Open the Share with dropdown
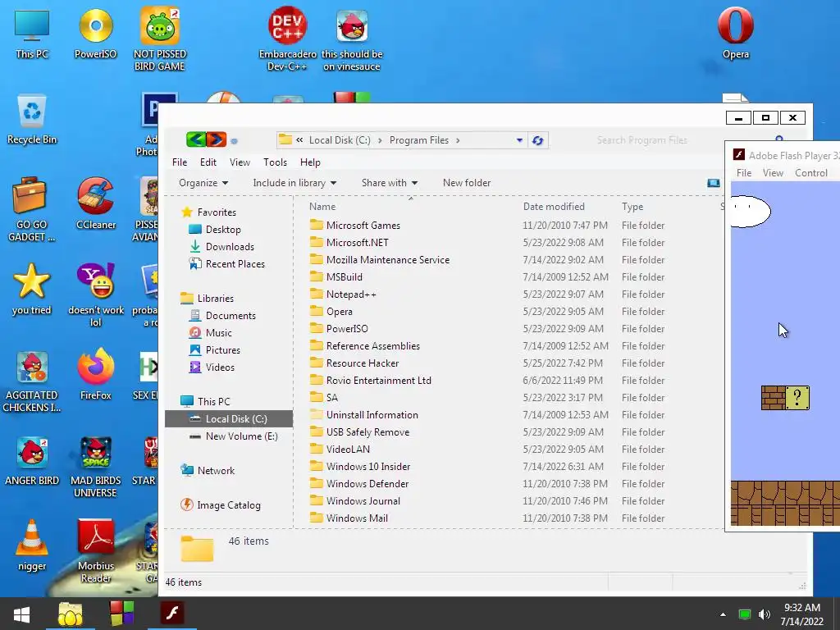The height and width of the screenshot is (630, 840). [390, 183]
